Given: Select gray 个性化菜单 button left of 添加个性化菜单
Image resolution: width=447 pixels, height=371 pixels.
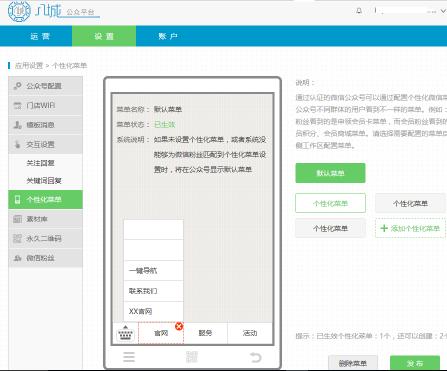Looking at the screenshot, I should tap(330, 228).
